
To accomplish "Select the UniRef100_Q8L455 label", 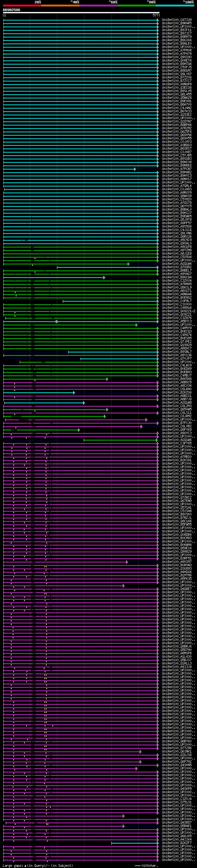I will tap(176, 94).
